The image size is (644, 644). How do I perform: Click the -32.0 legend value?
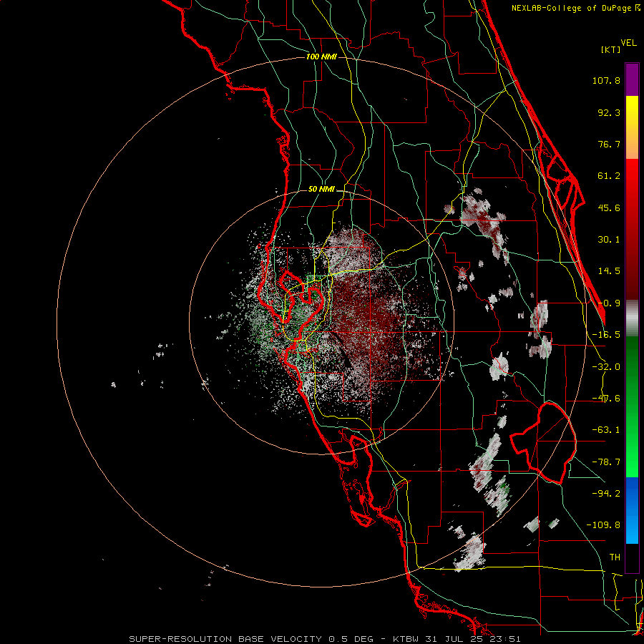606,367
